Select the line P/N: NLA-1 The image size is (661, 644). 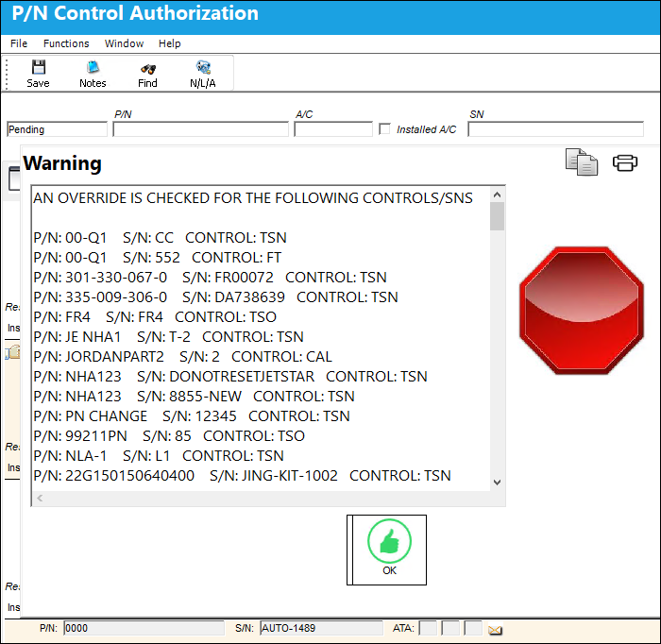159,455
